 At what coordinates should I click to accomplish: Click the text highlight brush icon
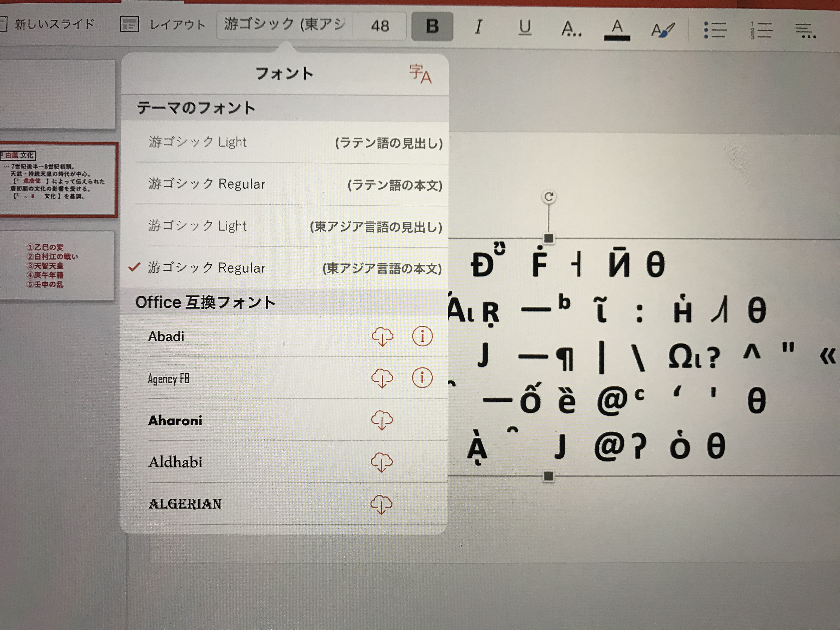(x=663, y=30)
